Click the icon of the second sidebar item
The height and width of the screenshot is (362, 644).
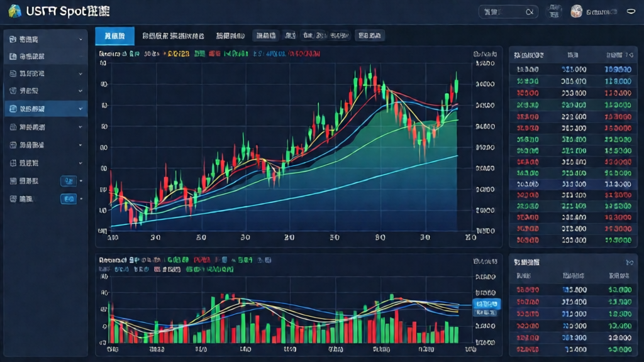13,56
